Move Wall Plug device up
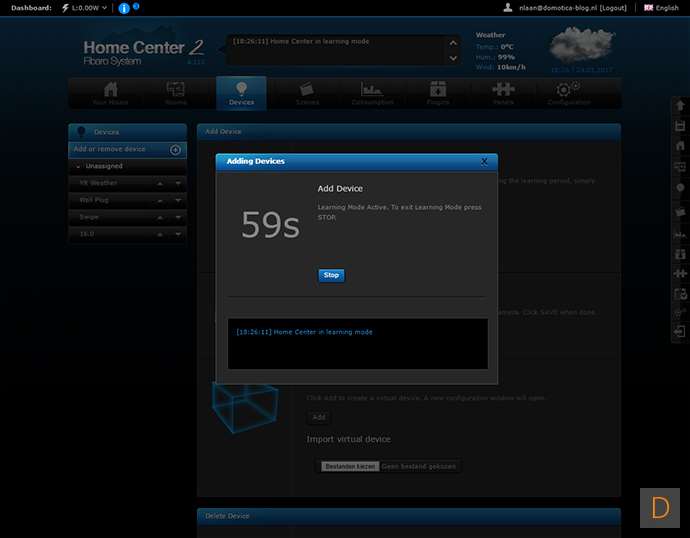The width and height of the screenshot is (690, 538). pyautogui.click(x=160, y=201)
